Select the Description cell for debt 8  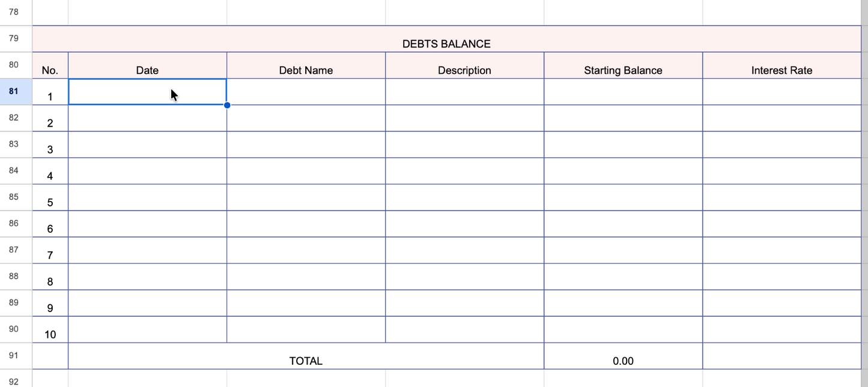464,277
